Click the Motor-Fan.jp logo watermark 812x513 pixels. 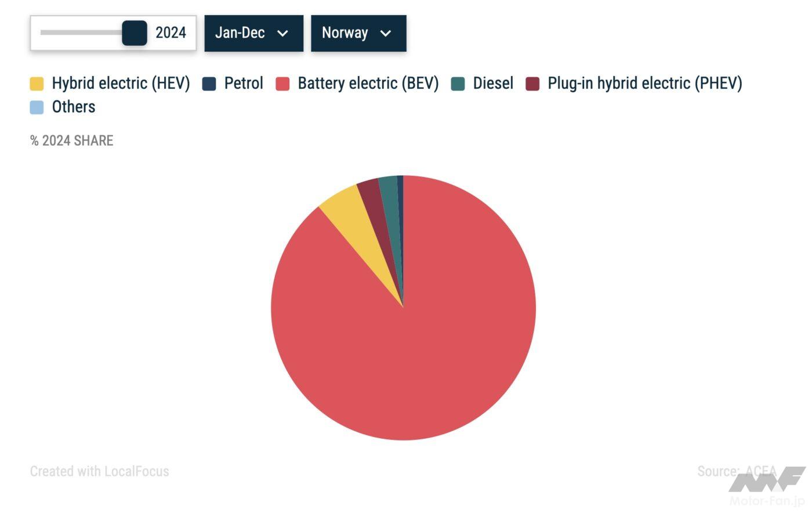pyautogui.click(x=767, y=487)
